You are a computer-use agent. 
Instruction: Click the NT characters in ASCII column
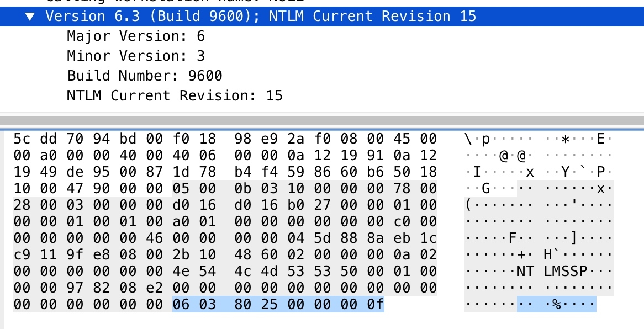(524, 271)
